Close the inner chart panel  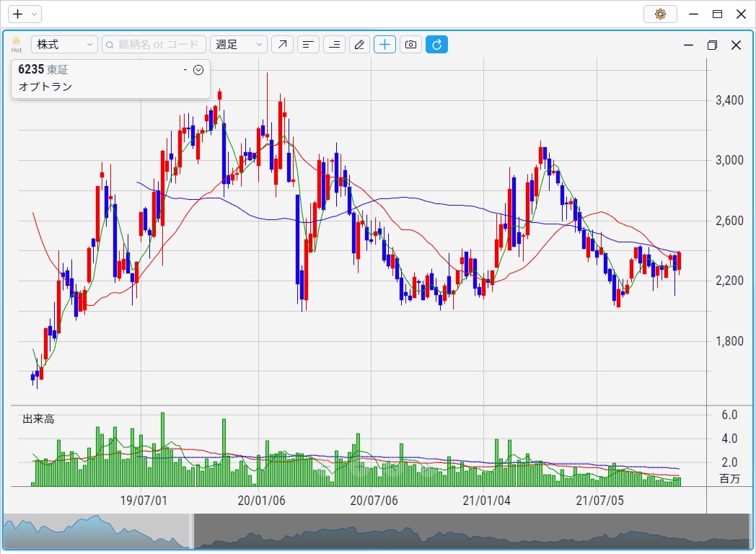pos(736,45)
